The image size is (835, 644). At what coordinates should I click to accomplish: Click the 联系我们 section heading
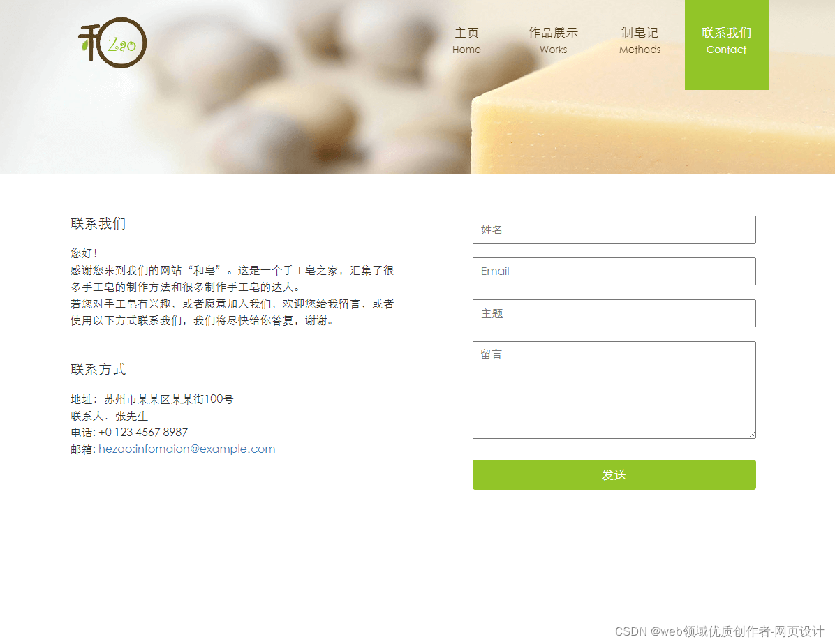pyautogui.click(x=98, y=223)
